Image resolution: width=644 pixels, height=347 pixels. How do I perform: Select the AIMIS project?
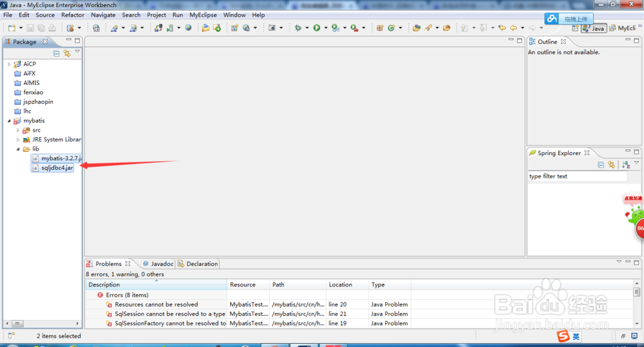(x=31, y=83)
